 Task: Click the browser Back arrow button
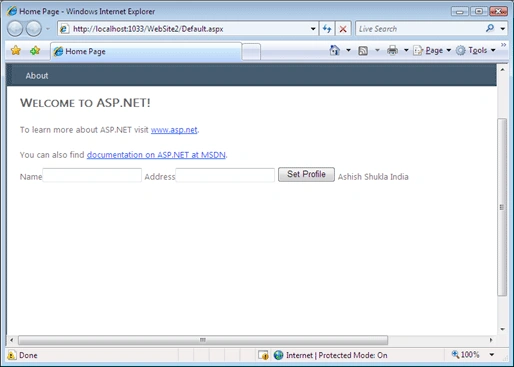point(15,29)
